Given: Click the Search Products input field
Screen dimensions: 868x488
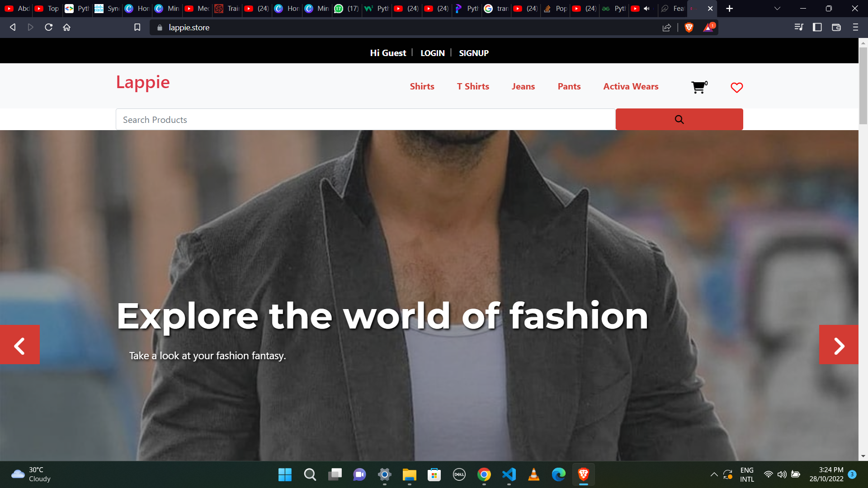Looking at the screenshot, I should (x=365, y=119).
